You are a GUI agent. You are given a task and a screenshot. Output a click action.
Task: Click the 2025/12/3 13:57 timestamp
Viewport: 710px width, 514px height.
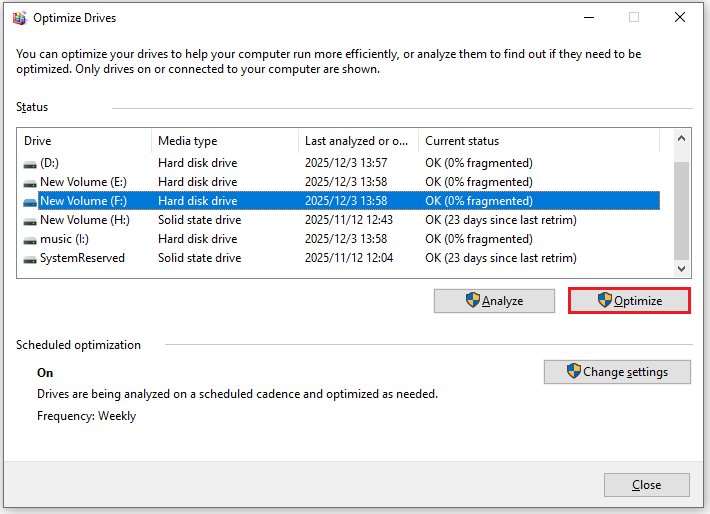(x=346, y=163)
